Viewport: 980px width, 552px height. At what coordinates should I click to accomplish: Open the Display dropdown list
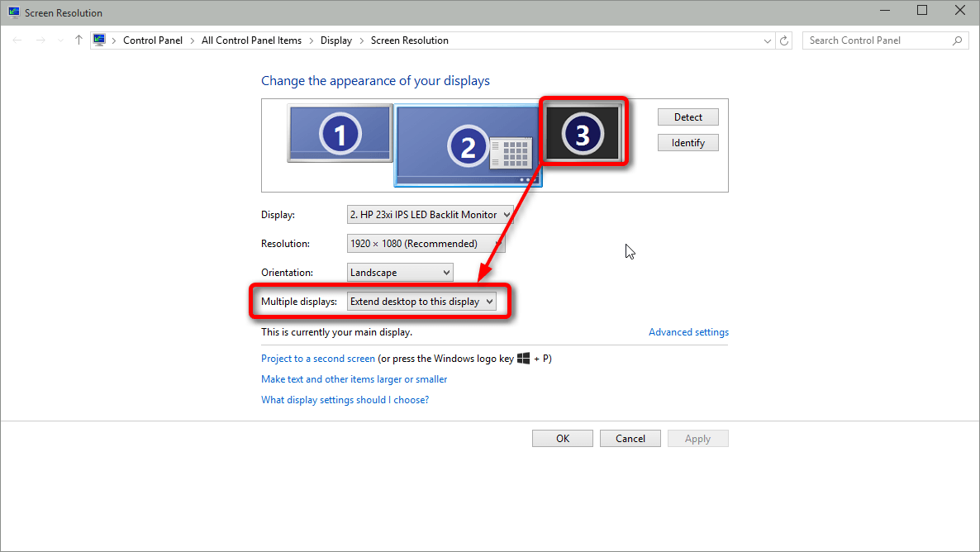430,215
